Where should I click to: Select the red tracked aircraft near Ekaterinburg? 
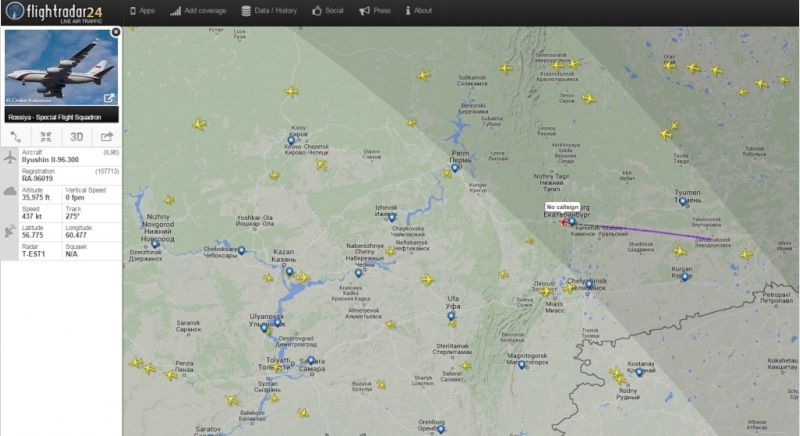point(563,222)
